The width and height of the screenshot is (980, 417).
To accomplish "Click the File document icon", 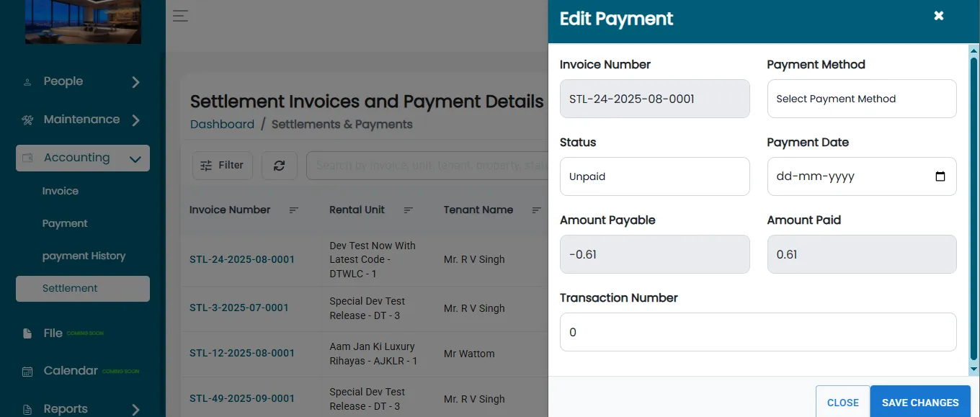I will pos(27,333).
